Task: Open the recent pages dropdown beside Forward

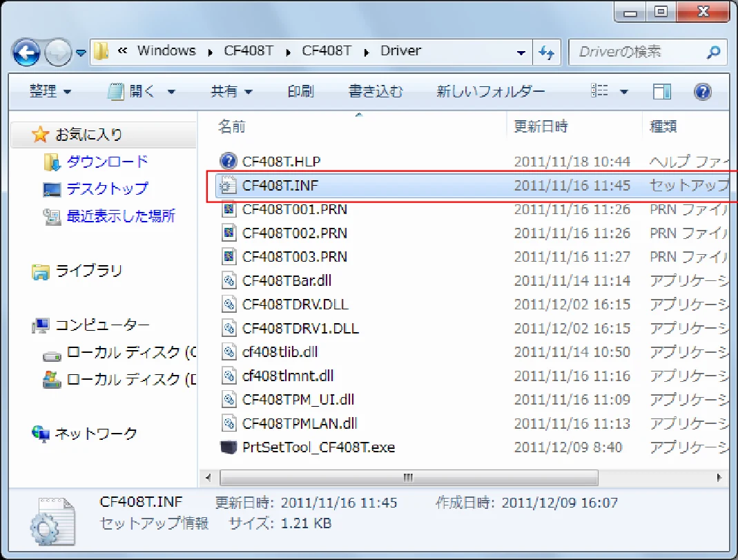Action: click(x=81, y=52)
